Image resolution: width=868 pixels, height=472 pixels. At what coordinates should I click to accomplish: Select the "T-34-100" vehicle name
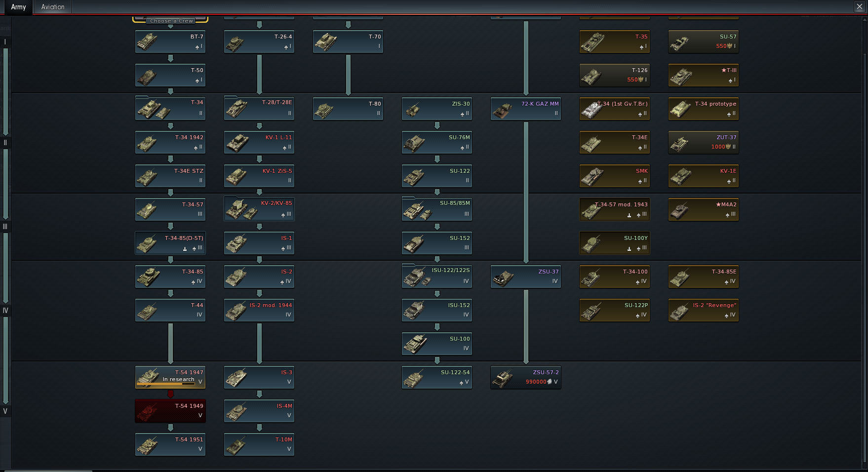pos(635,272)
